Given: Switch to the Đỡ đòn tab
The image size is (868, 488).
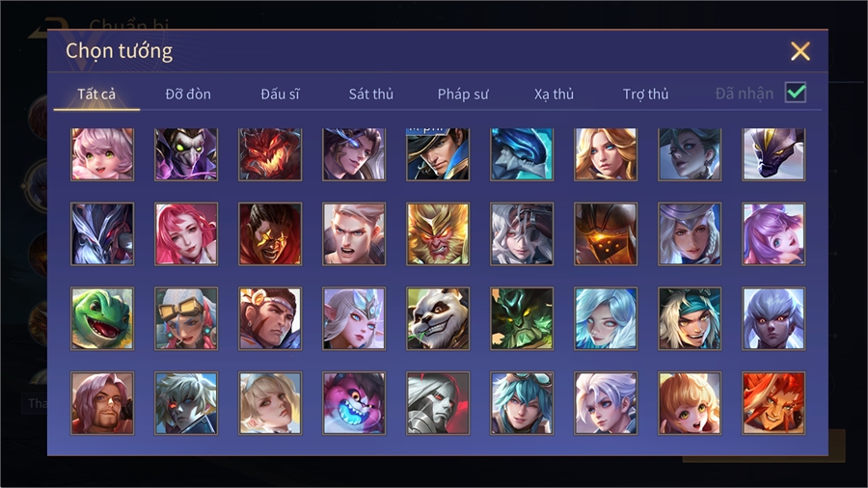Looking at the screenshot, I should point(188,95).
